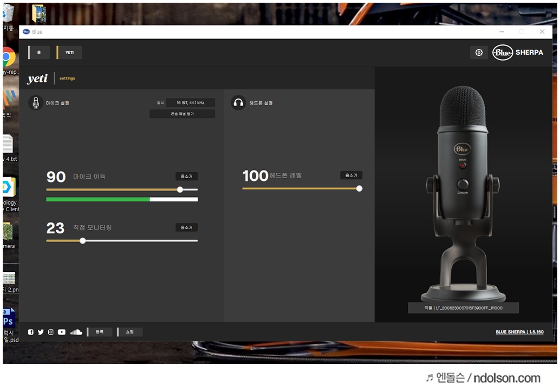Open the Facebook icon in the footer
This screenshot has height=392, width=560.
31,332
